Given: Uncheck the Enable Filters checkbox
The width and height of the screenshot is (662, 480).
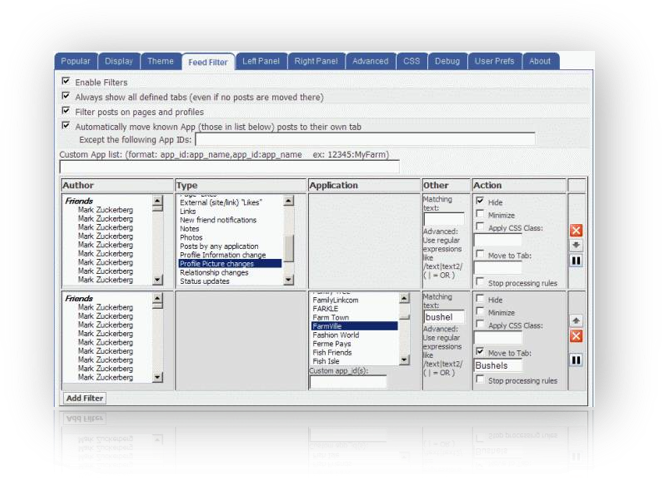Looking at the screenshot, I should pos(66,81).
